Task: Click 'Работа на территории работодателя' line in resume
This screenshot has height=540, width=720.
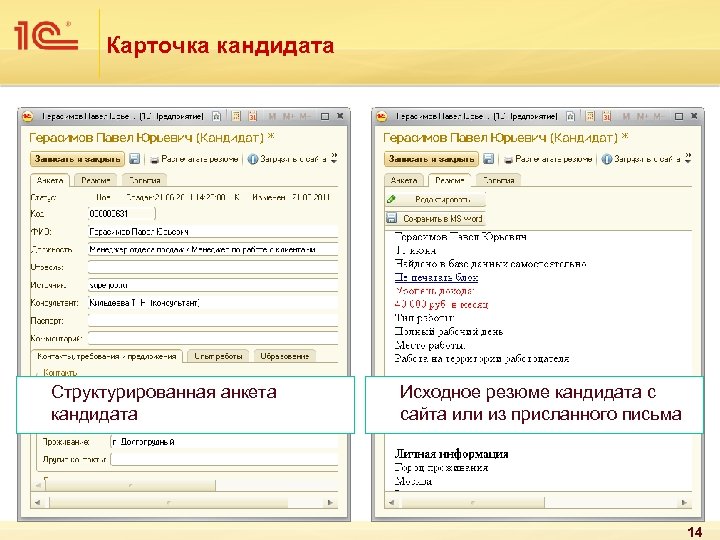Action: (x=482, y=359)
